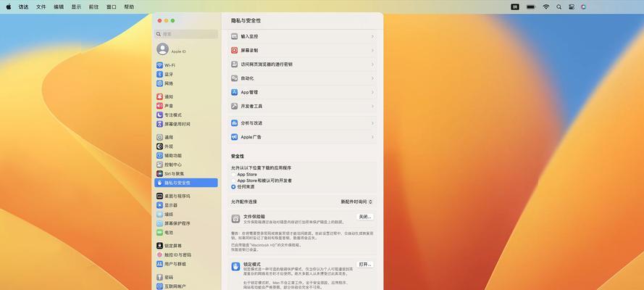Open the 声音 sound icon

(x=160, y=106)
